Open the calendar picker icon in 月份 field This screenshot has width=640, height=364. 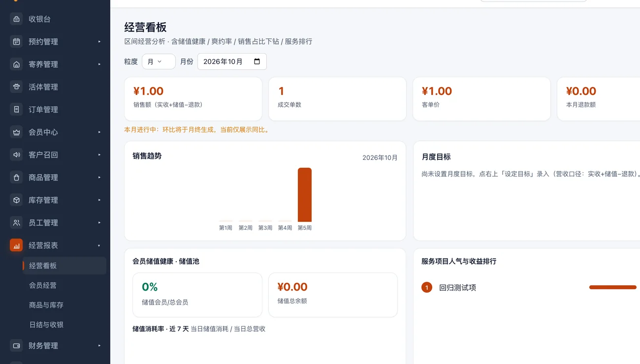257,61
